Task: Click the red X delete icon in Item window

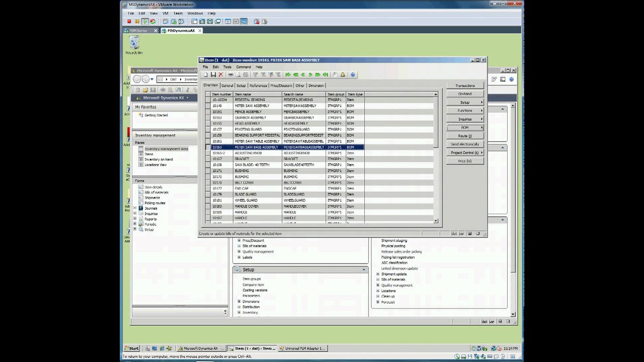Action: [x=220, y=75]
